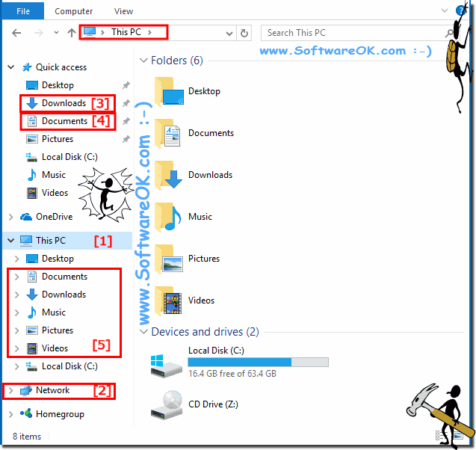Open Pictures under Quick access

point(58,139)
